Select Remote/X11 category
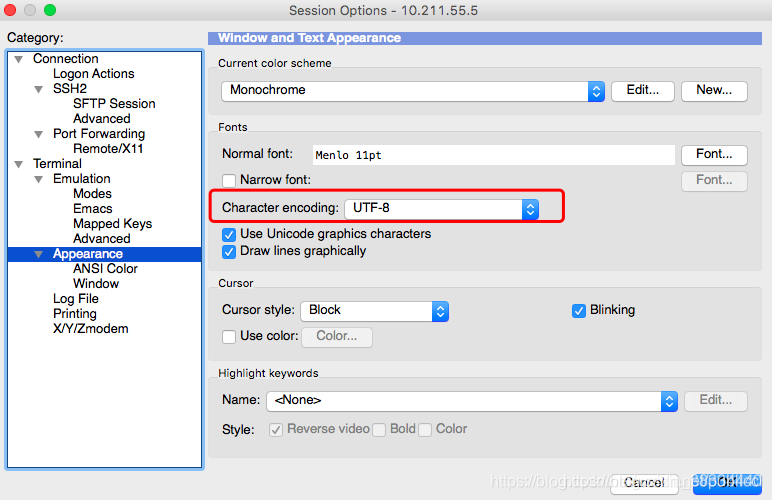The width and height of the screenshot is (772, 500). 108,149
